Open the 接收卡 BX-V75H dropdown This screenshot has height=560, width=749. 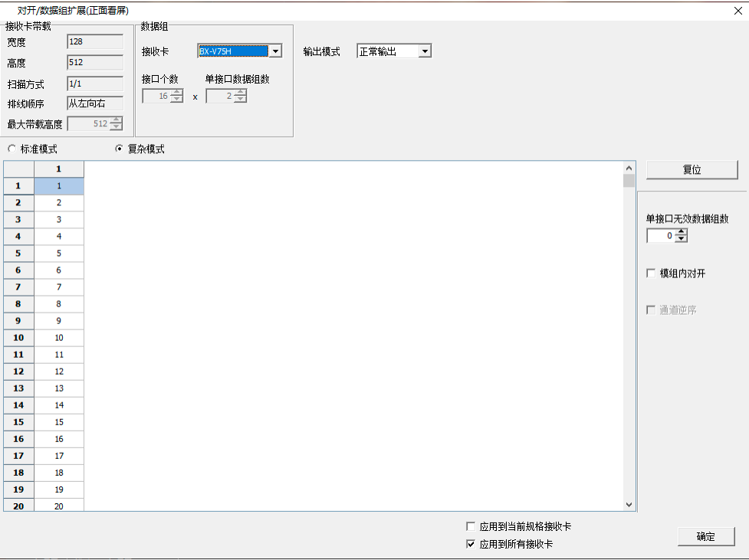tap(274, 51)
